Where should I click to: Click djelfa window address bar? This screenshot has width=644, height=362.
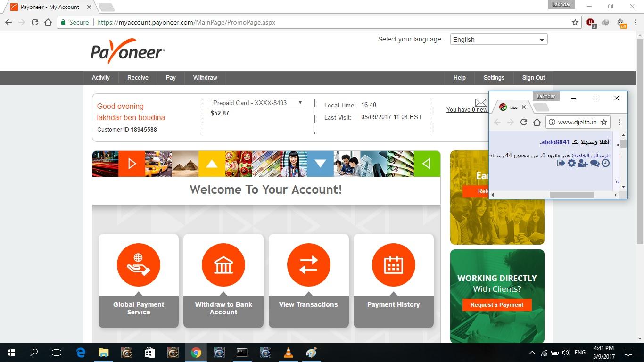click(x=577, y=122)
